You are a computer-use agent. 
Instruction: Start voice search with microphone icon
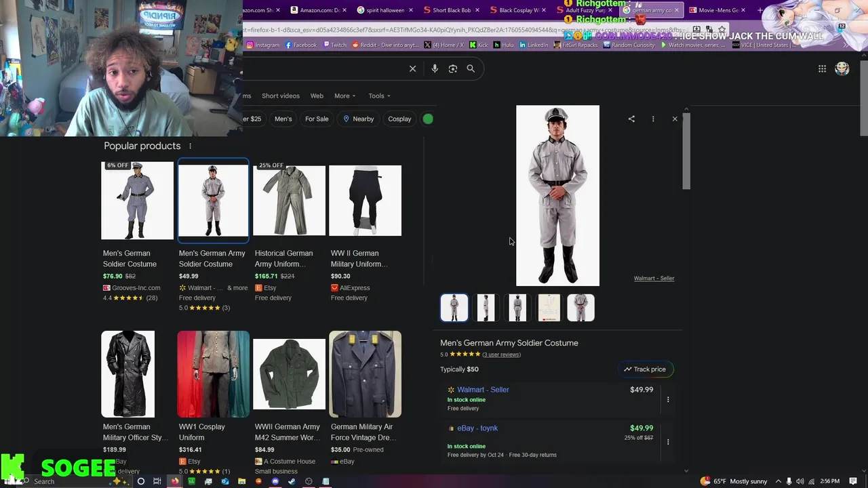[x=435, y=68]
